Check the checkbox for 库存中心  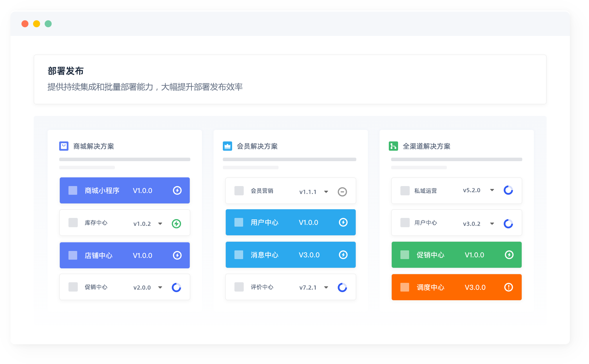point(73,223)
